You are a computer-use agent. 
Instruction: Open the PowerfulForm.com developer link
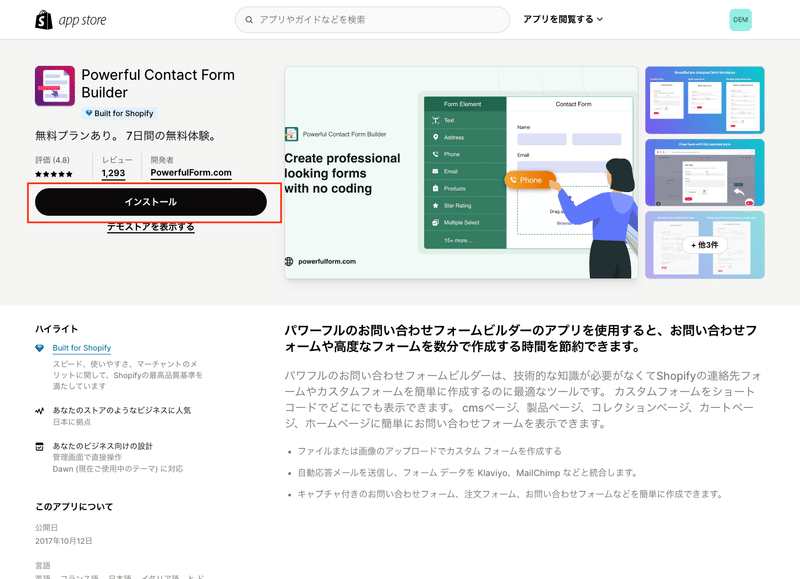tap(191, 173)
